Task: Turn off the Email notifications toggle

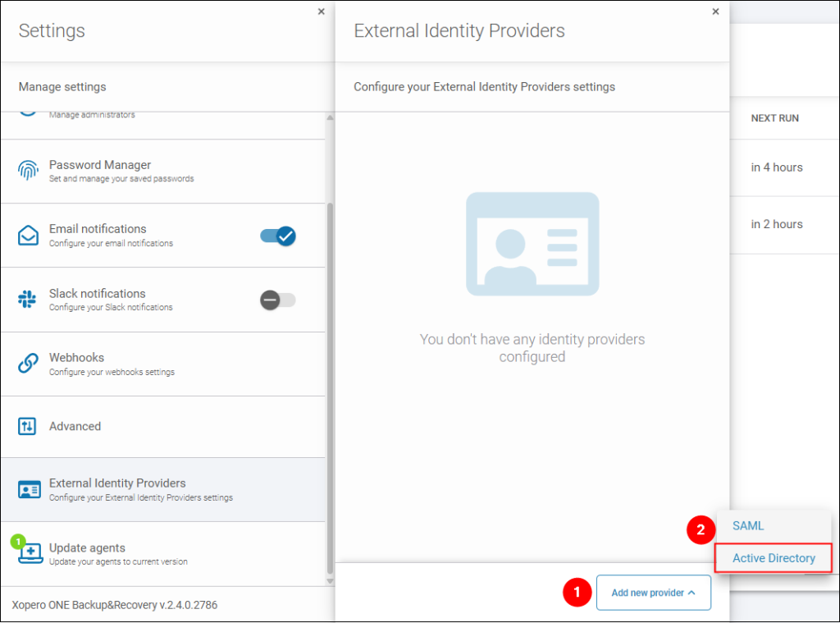Action: click(x=278, y=236)
